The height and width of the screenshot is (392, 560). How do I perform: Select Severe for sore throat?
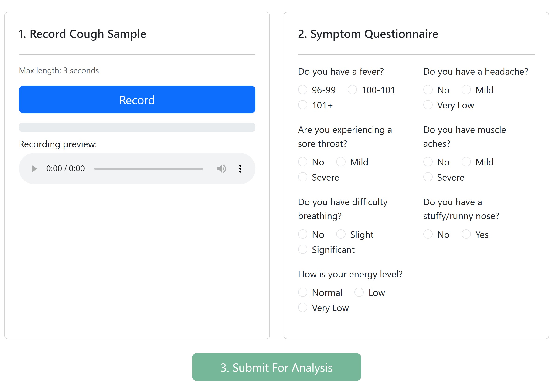(303, 177)
